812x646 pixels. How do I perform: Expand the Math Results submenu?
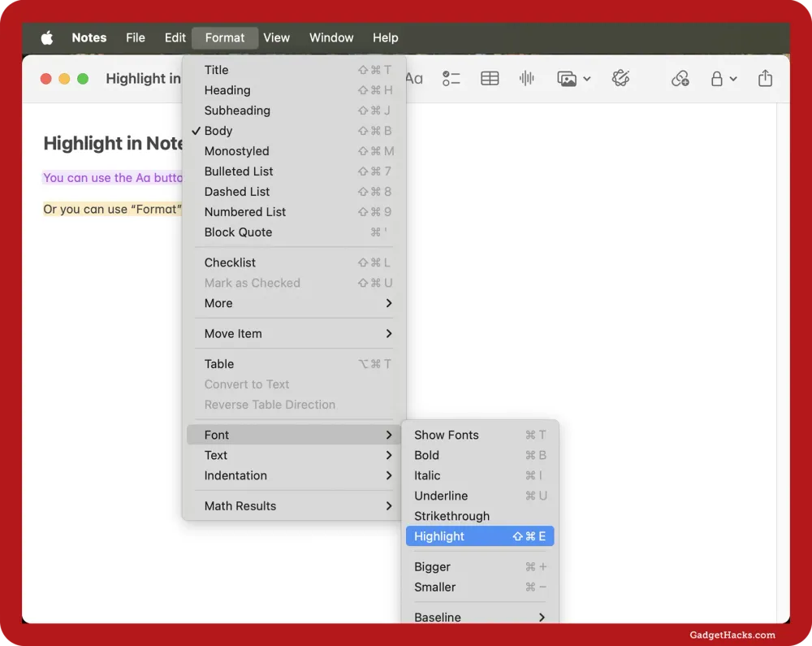coord(294,506)
